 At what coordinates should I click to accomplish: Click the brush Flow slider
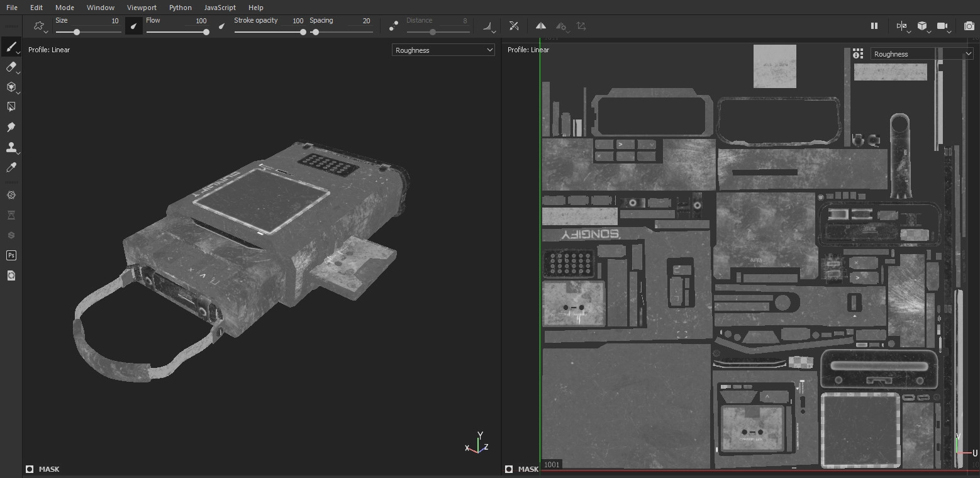[x=176, y=32]
